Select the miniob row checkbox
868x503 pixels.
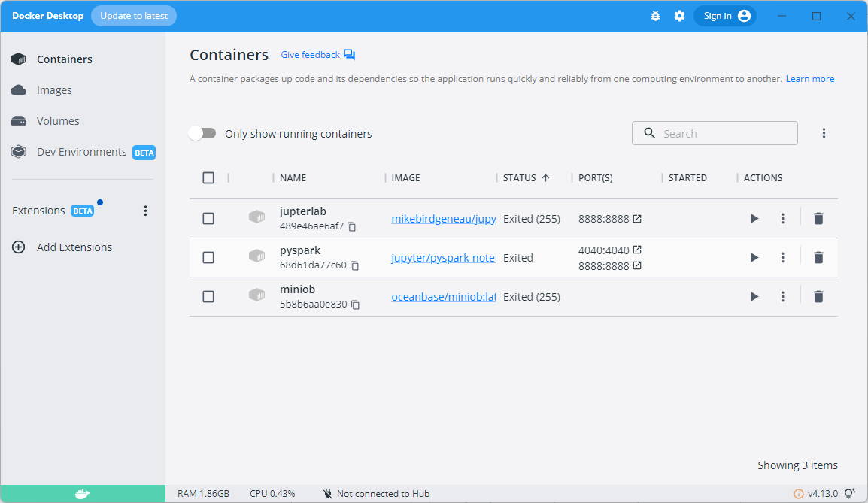click(x=208, y=296)
